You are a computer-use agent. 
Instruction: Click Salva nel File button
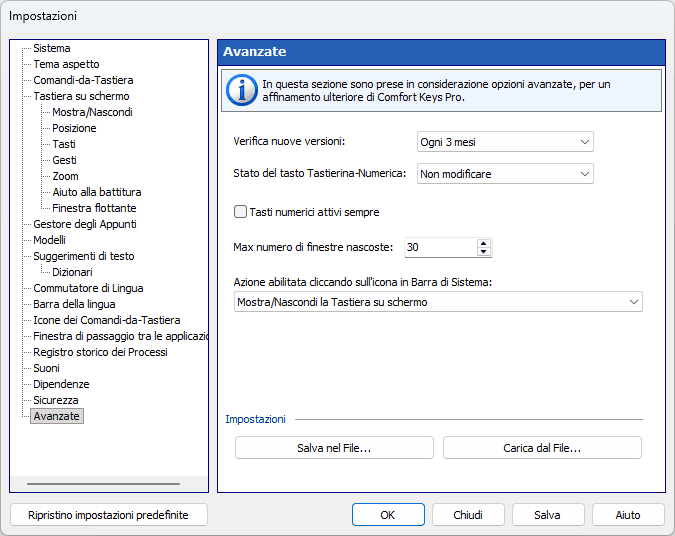[x=334, y=448]
